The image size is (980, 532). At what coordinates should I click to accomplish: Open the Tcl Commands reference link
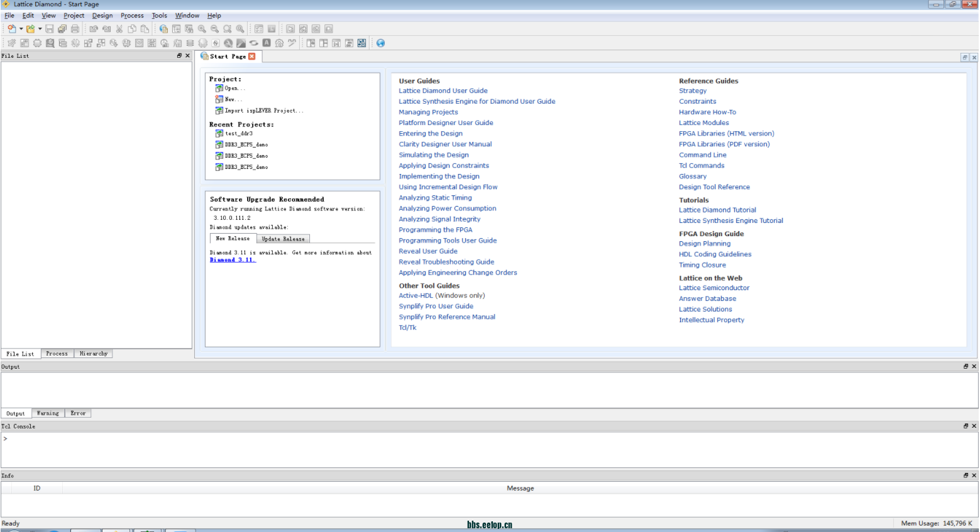pyautogui.click(x=702, y=166)
